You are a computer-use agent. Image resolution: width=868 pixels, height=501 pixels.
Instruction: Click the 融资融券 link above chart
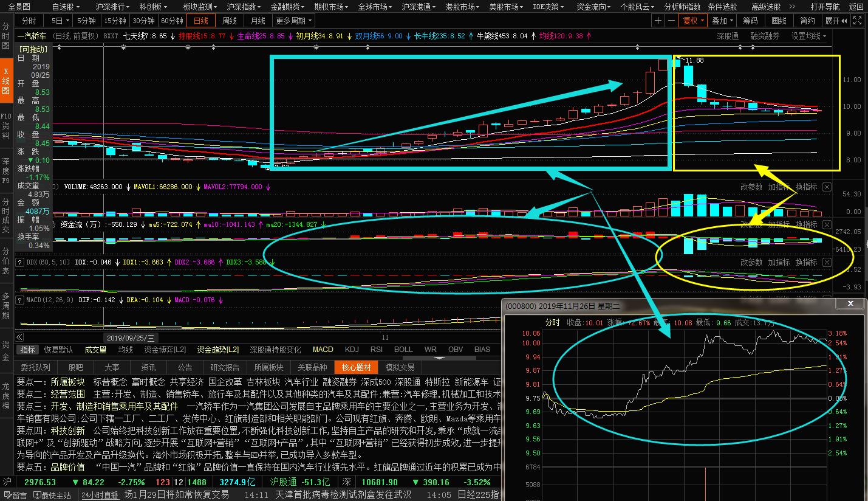click(765, 36)
